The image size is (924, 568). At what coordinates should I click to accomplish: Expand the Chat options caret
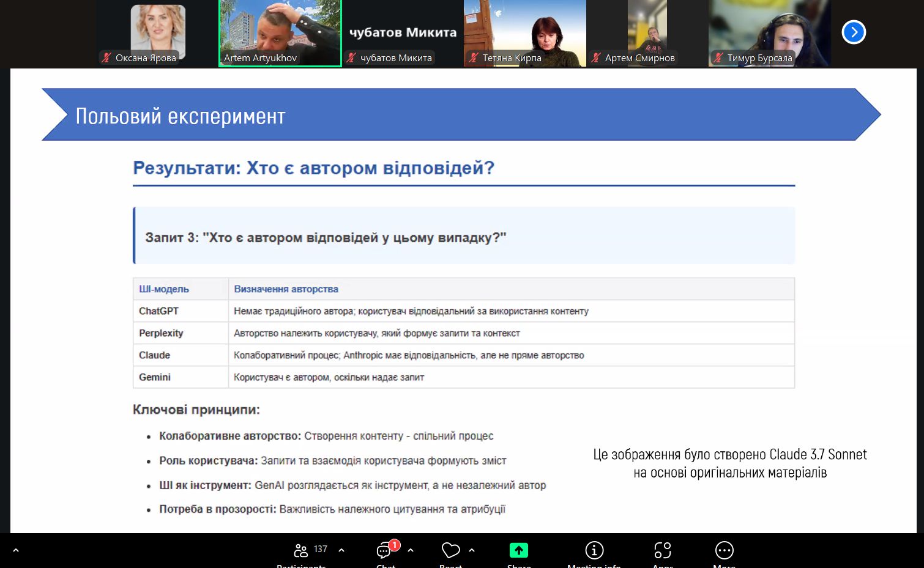point(411,550)
